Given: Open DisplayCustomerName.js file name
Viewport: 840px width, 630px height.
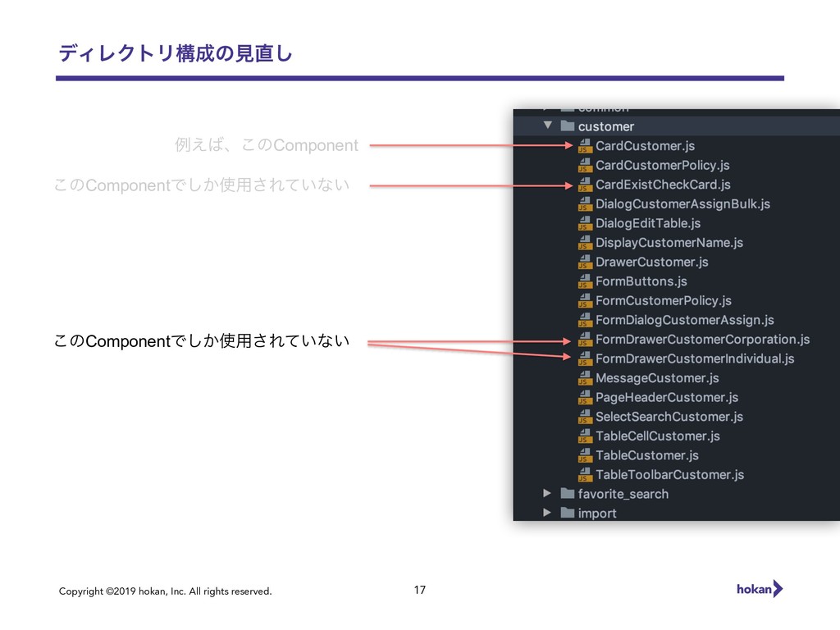Looking at the screenshot, I should [x=669, y=242].
